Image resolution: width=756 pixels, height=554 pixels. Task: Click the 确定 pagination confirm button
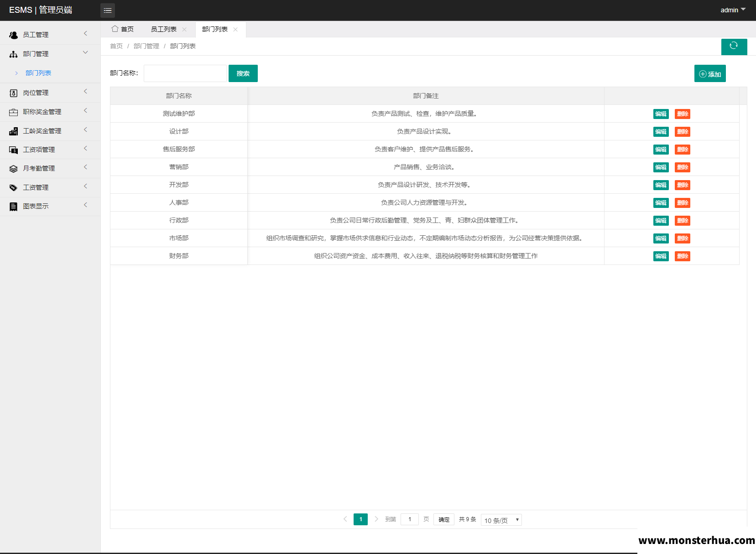tap(444, 519)
